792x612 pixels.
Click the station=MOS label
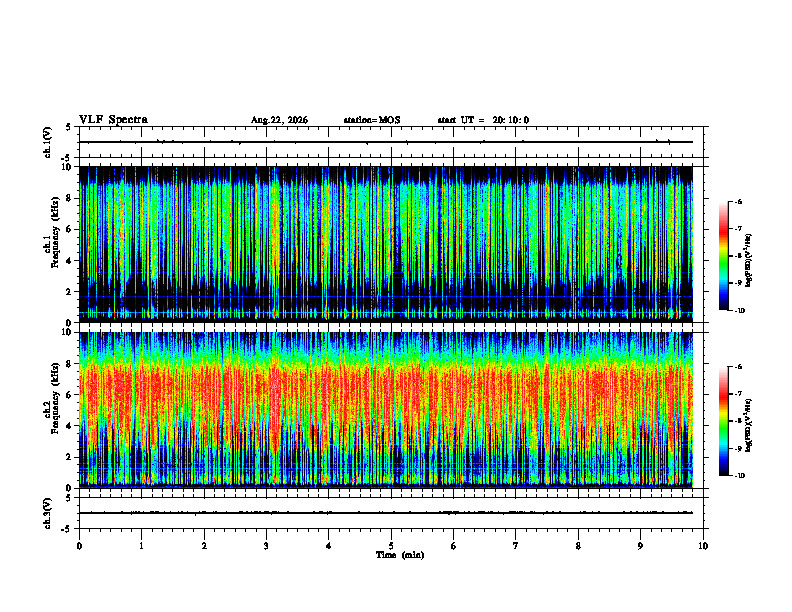[x=372, y=120]
